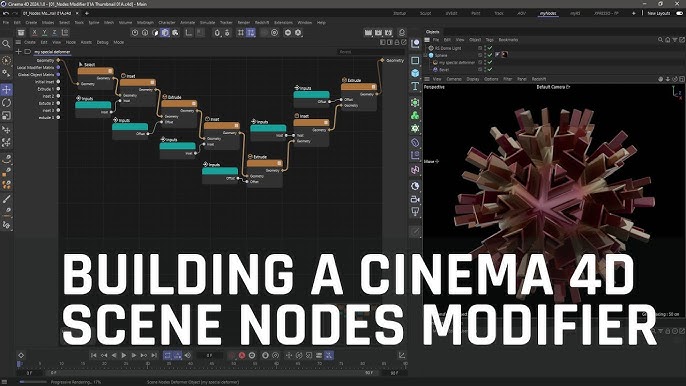
Task: Click Cloner green MoGraph icon
Action: click(x=415, y=116)
